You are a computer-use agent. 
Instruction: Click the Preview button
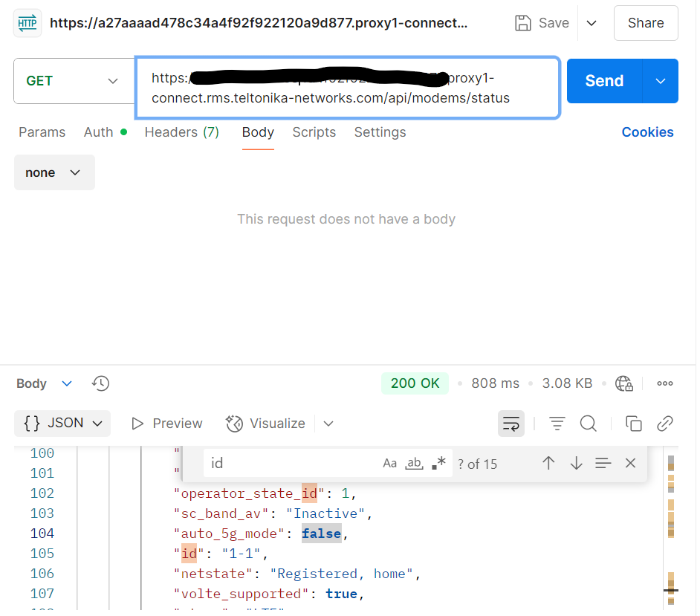[167, 423]
